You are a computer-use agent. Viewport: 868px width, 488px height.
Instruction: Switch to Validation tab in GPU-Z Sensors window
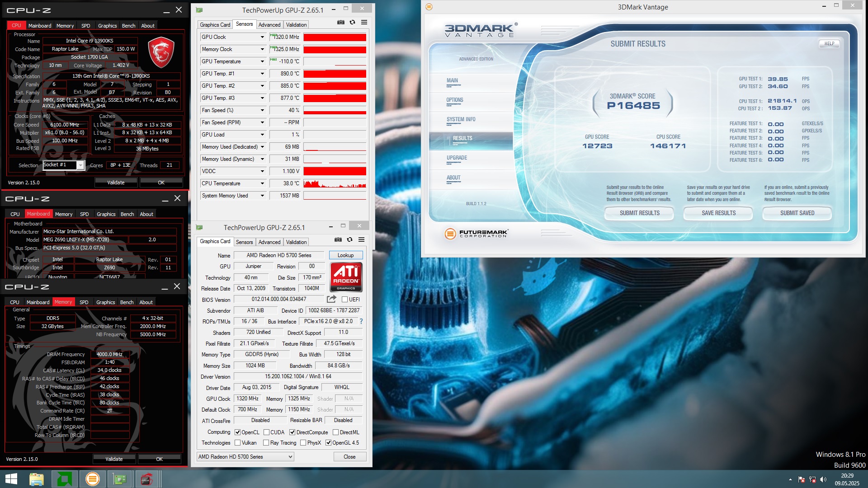[296, 25]
